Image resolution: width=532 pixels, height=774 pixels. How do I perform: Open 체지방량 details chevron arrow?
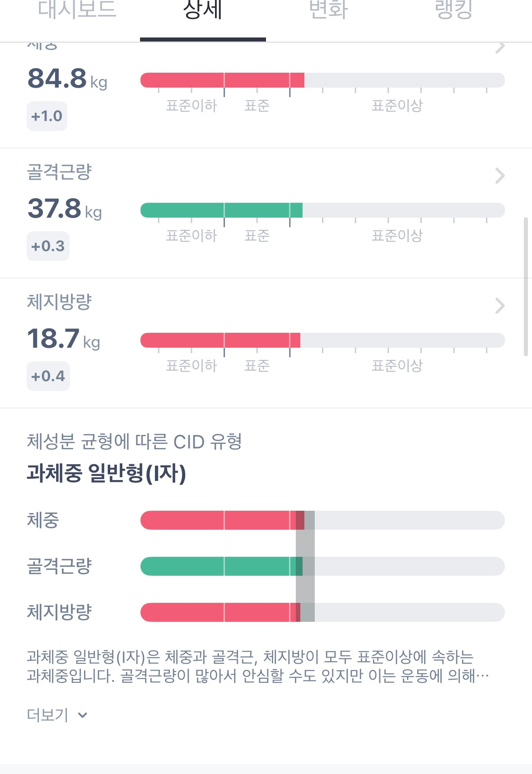click(x=500, y=306)
